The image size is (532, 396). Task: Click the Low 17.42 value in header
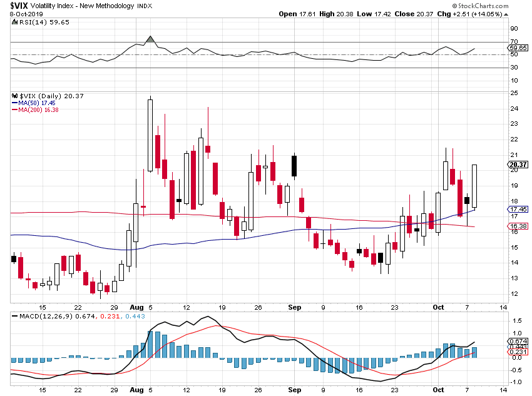(374, 14)
